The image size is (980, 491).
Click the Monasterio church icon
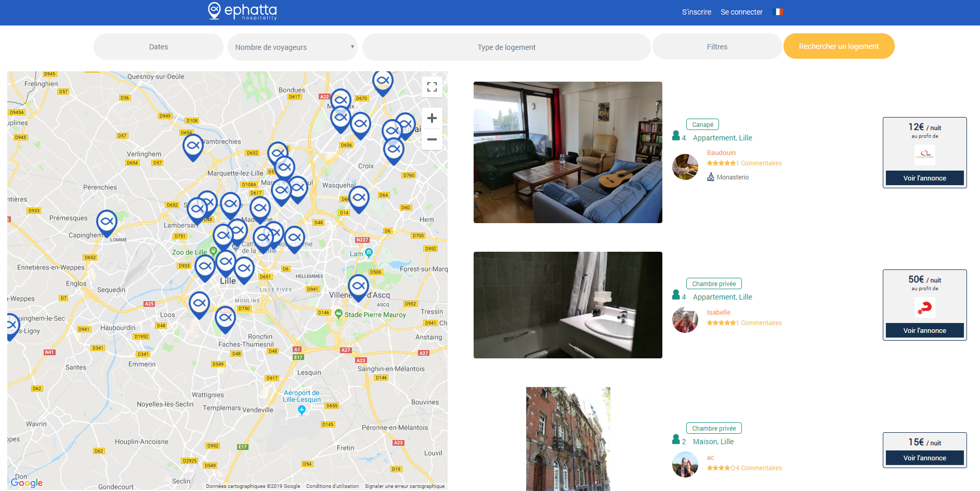point(711,177)
